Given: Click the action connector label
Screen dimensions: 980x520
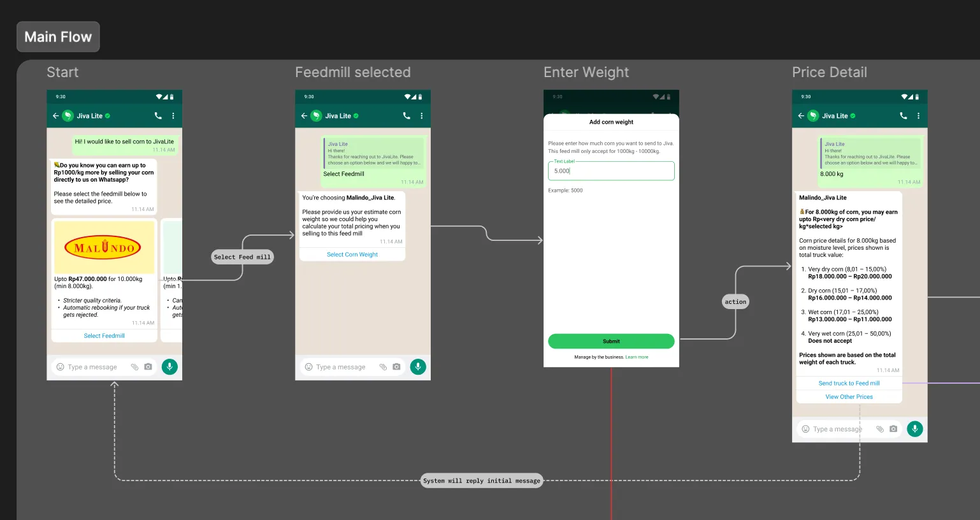Looking at the screenshot, I should (x=735, y=301).
